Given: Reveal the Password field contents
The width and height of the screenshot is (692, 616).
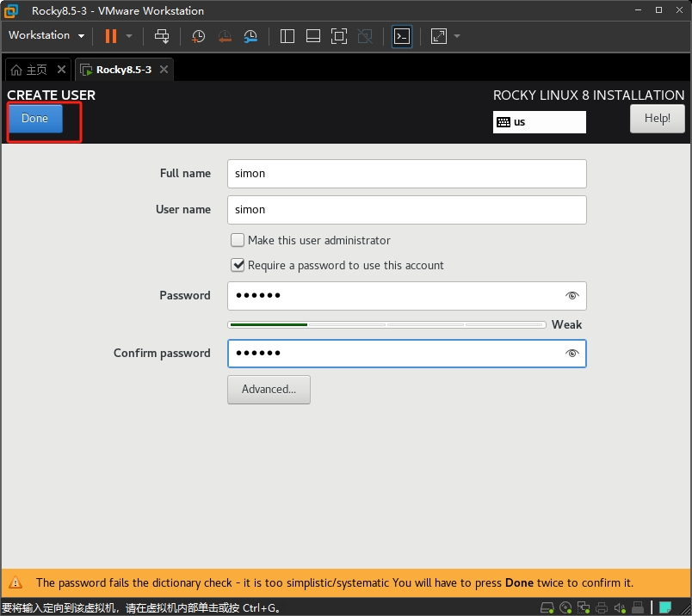Looking at the screenshot, I should point(572,296).
